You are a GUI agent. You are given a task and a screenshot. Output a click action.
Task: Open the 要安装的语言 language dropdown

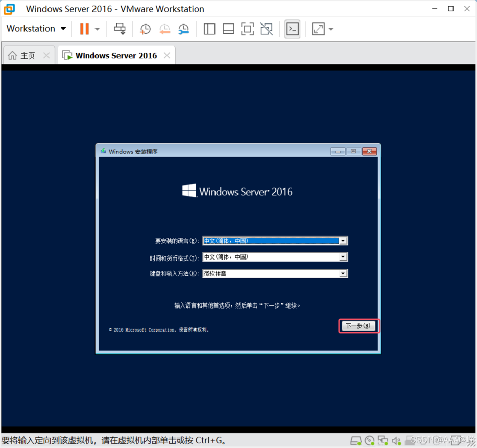pyautogui.click(x=343, y=241)
